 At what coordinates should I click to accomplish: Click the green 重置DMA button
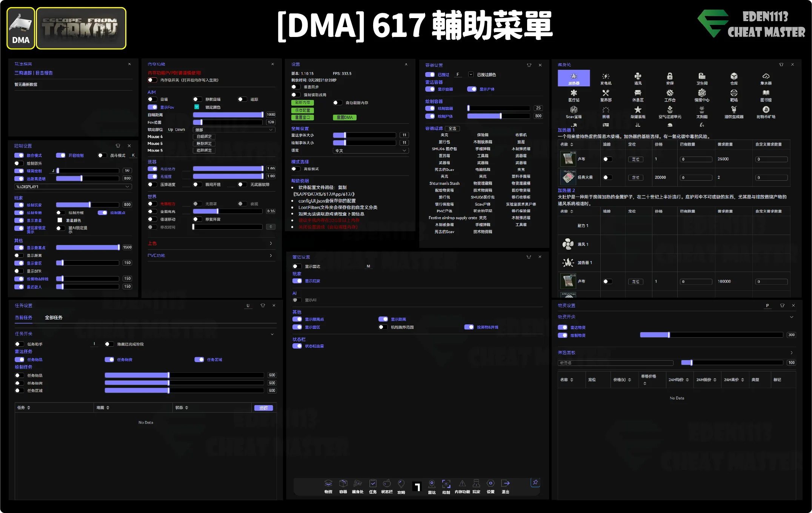[344, 117]
